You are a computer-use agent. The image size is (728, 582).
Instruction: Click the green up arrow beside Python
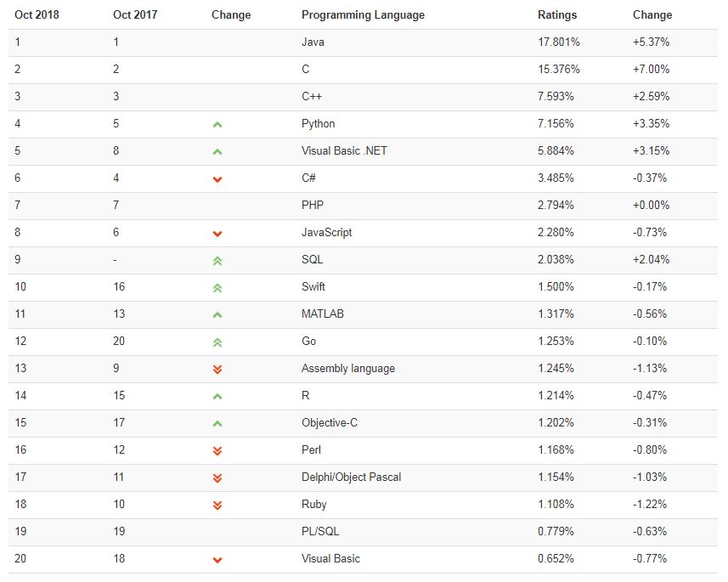pyautogui.click(x=217, y=124)
